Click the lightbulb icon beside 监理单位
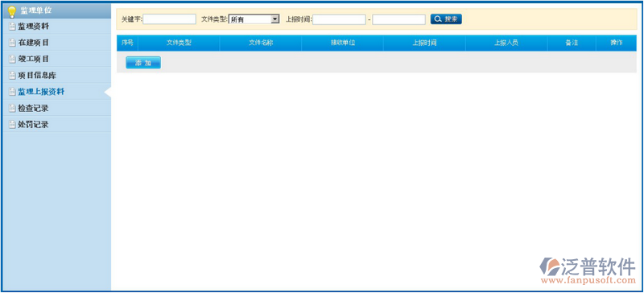 click(12, 11)
